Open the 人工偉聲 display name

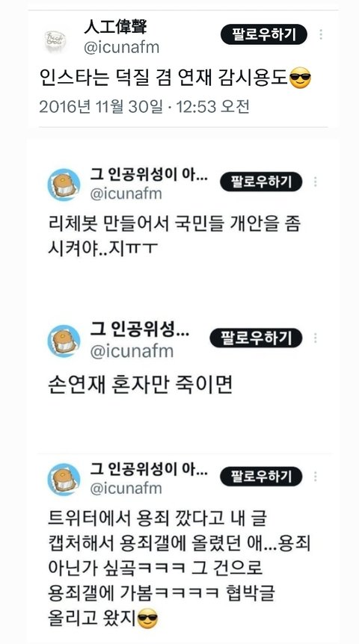115,28
